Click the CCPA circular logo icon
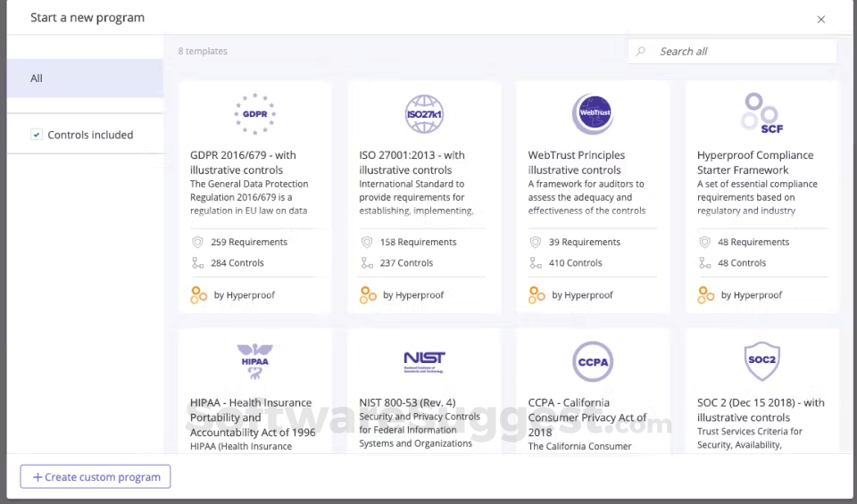The height and width of the screenshot is (504, 857). (x=593, y=360)
